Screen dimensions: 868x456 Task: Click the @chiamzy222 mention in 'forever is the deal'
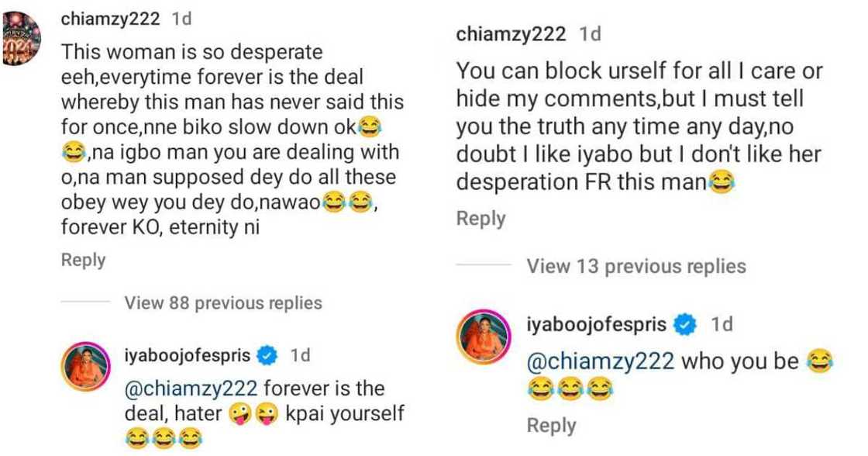click(x=188, y=388)
